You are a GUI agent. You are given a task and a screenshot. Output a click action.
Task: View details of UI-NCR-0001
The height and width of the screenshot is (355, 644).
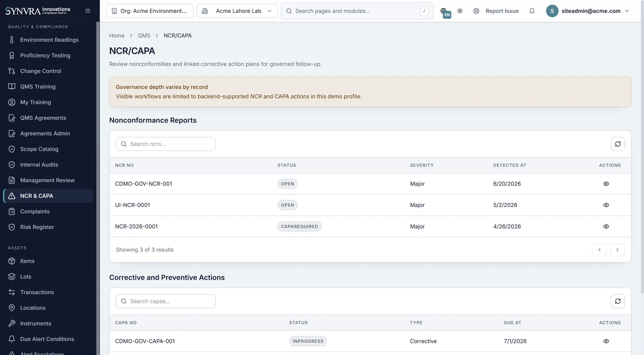point(606,205)
